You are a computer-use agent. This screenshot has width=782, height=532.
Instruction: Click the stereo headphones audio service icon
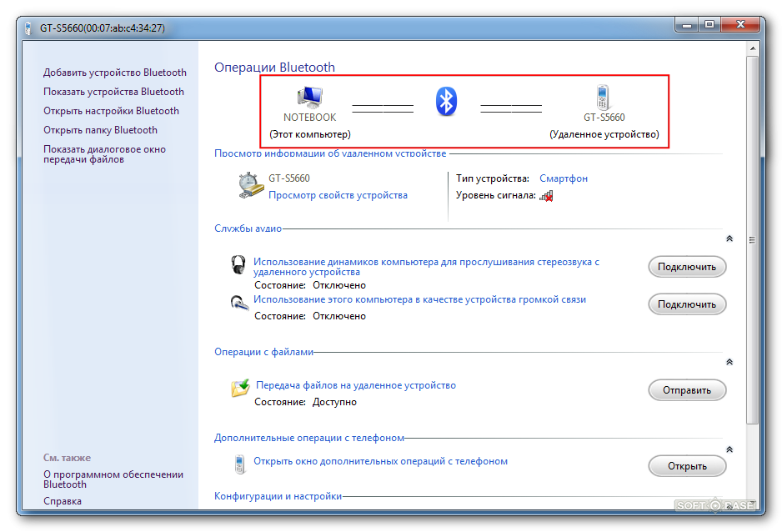point(238,264)
